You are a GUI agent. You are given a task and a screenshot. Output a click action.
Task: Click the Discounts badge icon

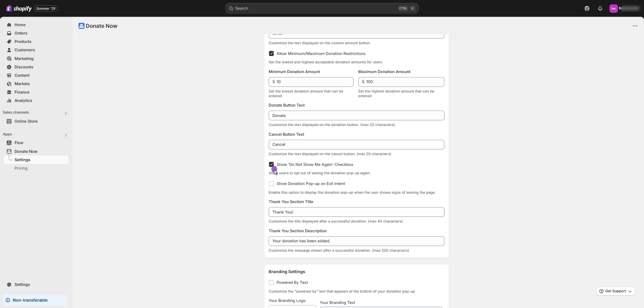point(9,67)
